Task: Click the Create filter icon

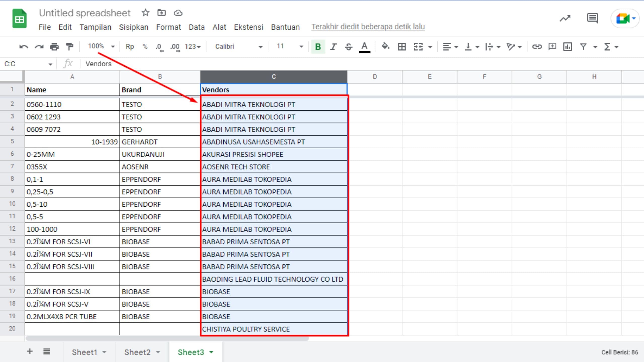Action: point(583,47)
